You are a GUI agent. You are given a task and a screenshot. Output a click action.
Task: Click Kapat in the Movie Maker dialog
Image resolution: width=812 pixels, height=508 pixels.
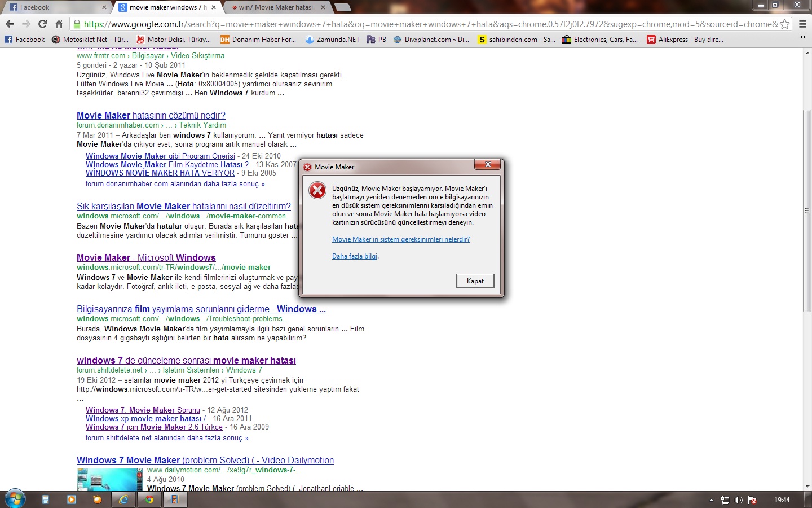(x=475, y=281)
